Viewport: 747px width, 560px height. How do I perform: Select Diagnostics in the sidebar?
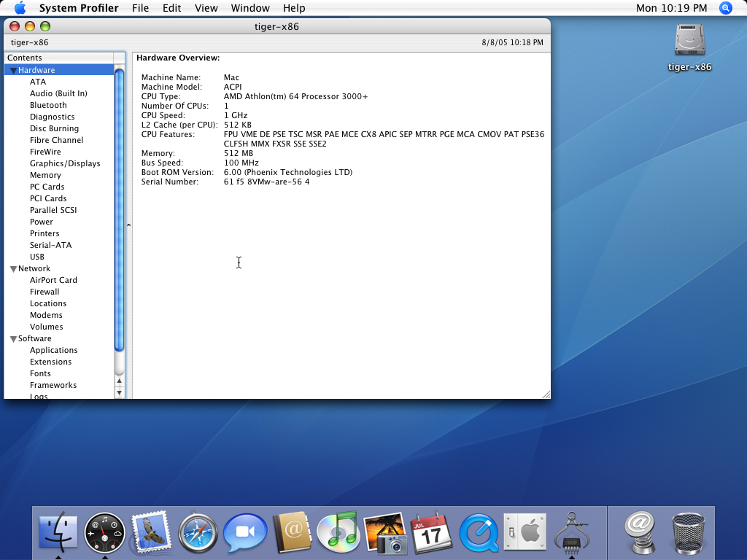53,117
